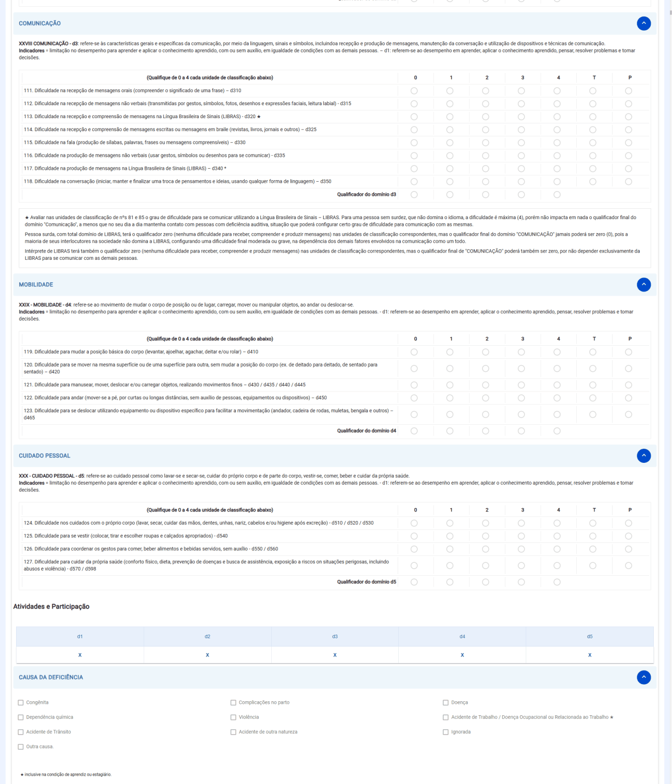Choose T for item 123 mobility equipment

[593, 414]
